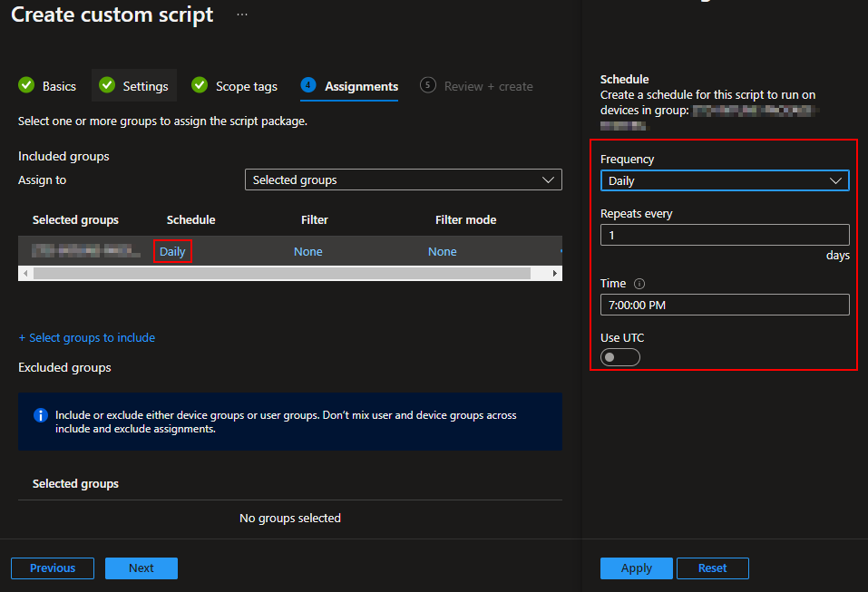Click the green checkmark on Scope tags step
This screenshot has width=868, height=592.
199,86
